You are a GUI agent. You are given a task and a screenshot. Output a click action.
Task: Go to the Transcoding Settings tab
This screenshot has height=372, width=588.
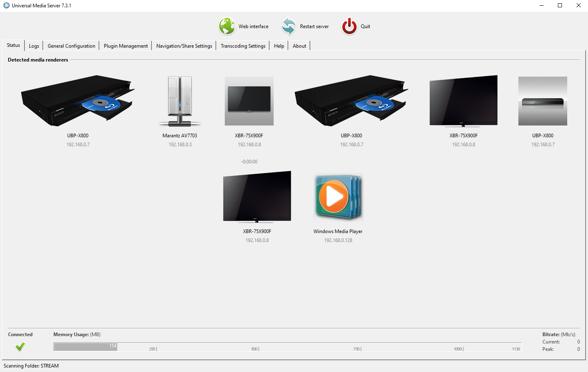pos(243,46)
